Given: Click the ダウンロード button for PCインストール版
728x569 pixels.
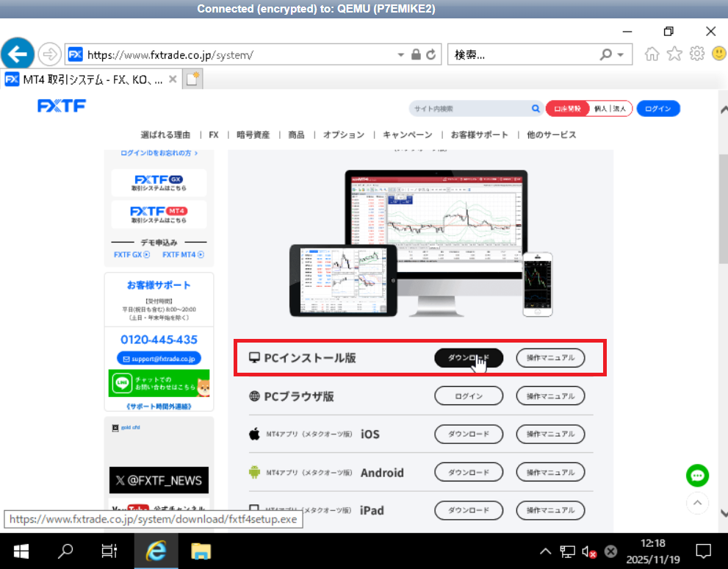Looking at the screenshot, I should 469,358.
